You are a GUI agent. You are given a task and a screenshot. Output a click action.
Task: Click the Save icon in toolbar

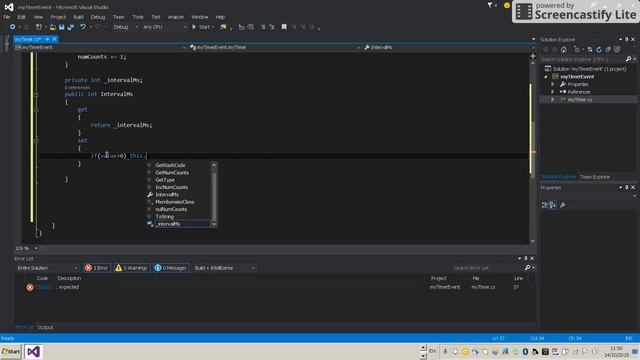(x=61, y=27)
